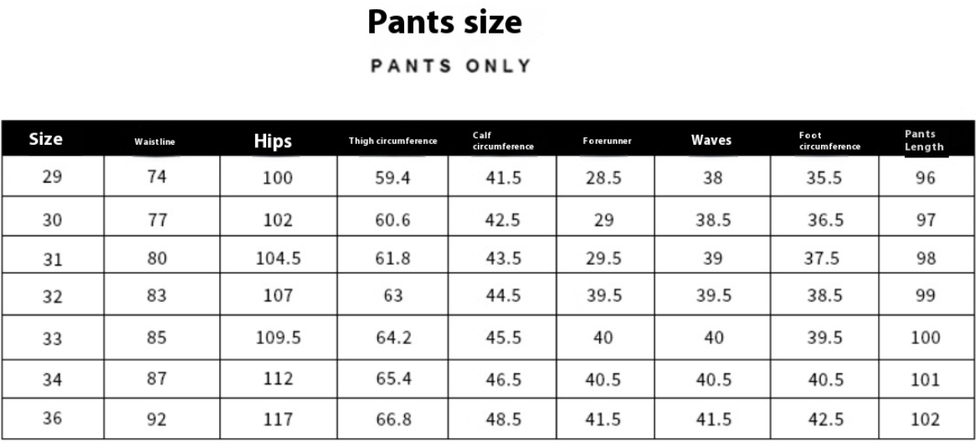The width and height of the screenshot is (980, 443).
Task: Select calf circumference value 46.5
Action: (x=504, y=379)
